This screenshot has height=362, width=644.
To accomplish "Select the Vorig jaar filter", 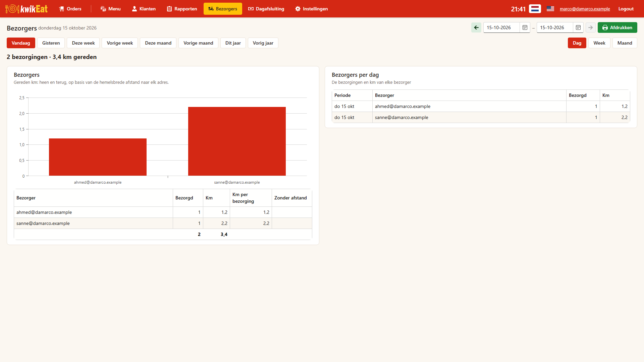I will click(263, 43).
